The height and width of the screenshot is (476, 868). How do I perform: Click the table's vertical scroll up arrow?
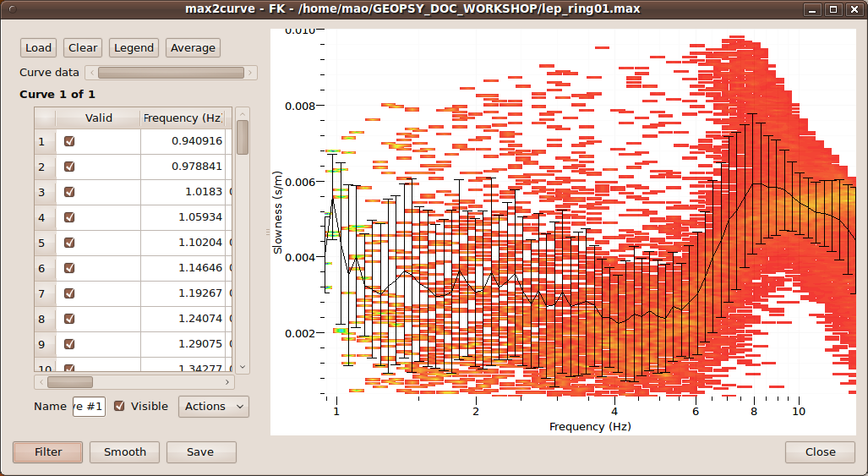(x=243, y=113)
